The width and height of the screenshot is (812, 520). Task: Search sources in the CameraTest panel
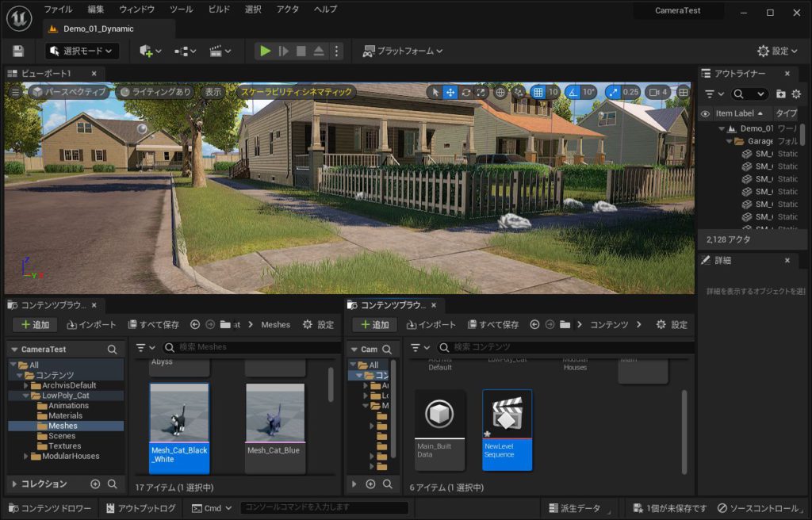(112, 350)
